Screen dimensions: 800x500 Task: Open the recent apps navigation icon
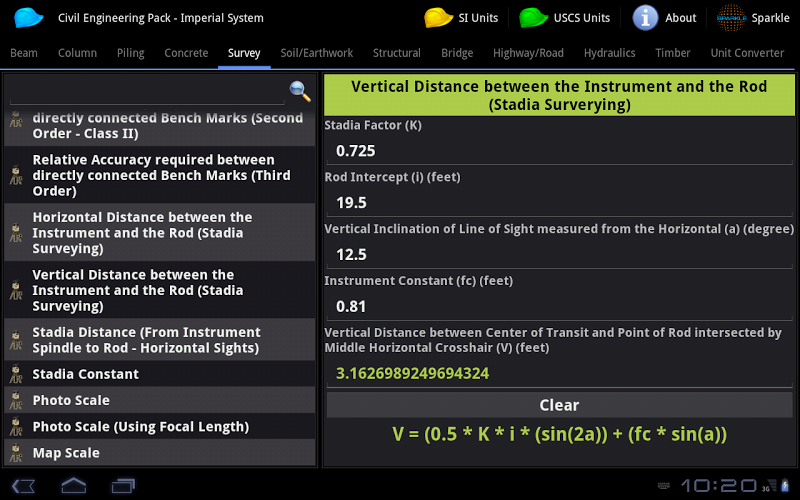coord(123,485)
